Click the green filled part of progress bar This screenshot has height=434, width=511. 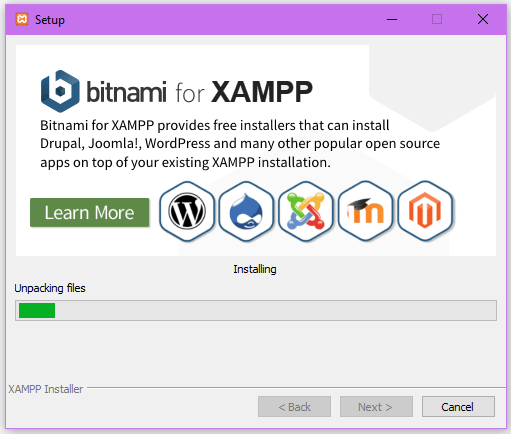(x=37, y=310)
